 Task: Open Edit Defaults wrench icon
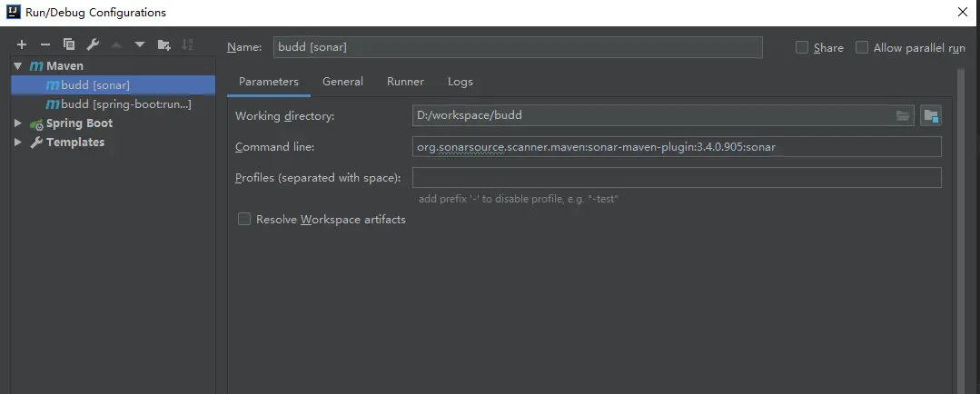[x=93, y=44]
